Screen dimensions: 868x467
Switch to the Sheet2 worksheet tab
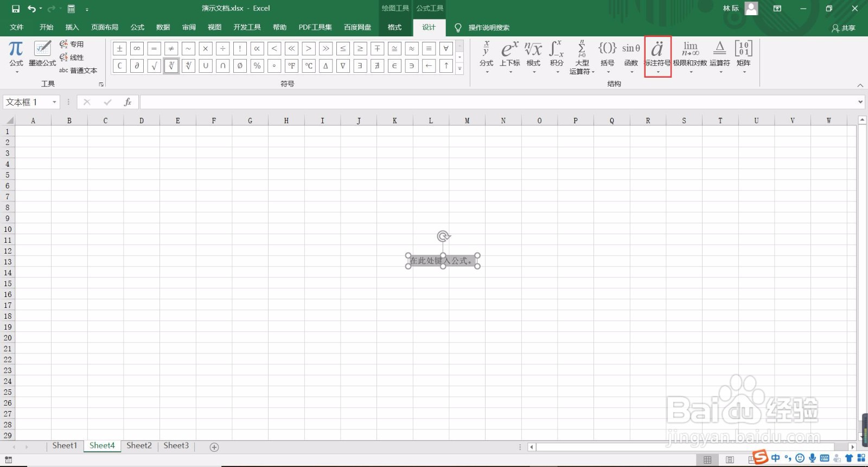pyautogui.click(x=139, y=446)
